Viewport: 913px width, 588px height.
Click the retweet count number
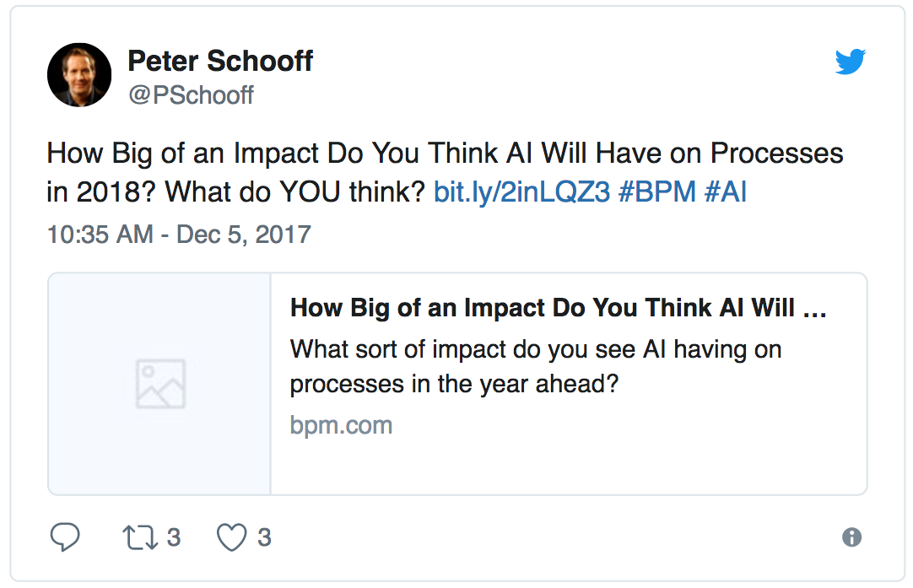point(173,537)
